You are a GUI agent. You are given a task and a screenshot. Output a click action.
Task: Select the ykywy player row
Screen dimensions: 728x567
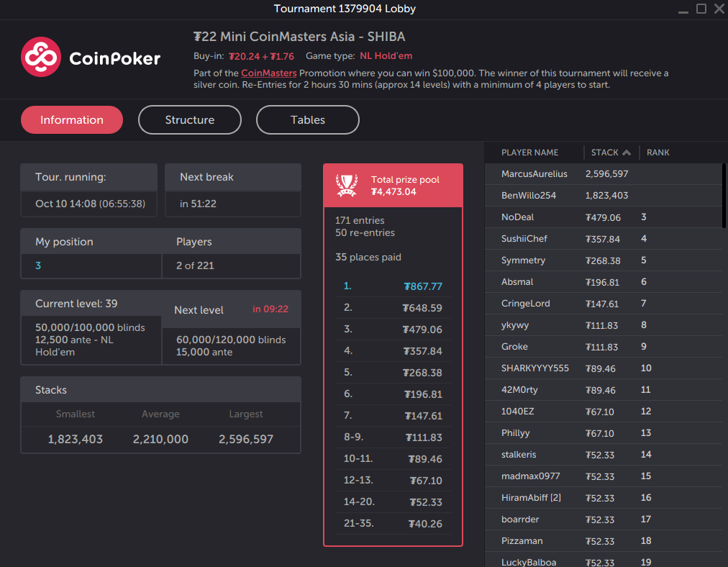(603, 325)
